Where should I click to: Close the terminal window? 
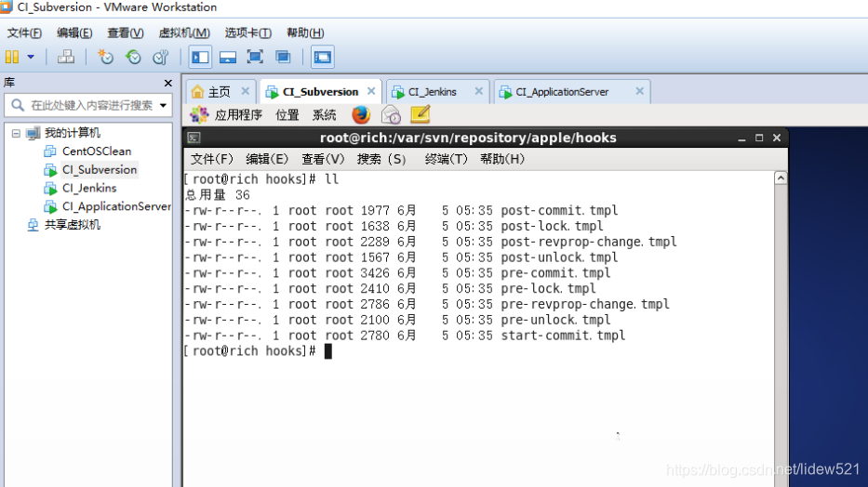(x=777, y=138)
